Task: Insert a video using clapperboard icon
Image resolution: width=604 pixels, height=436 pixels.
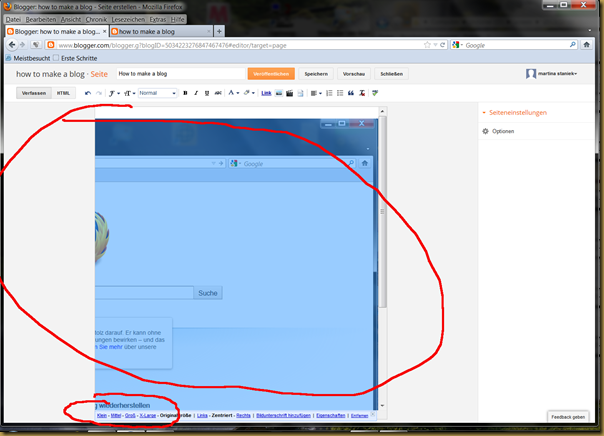Action: (x=289, y=93)
